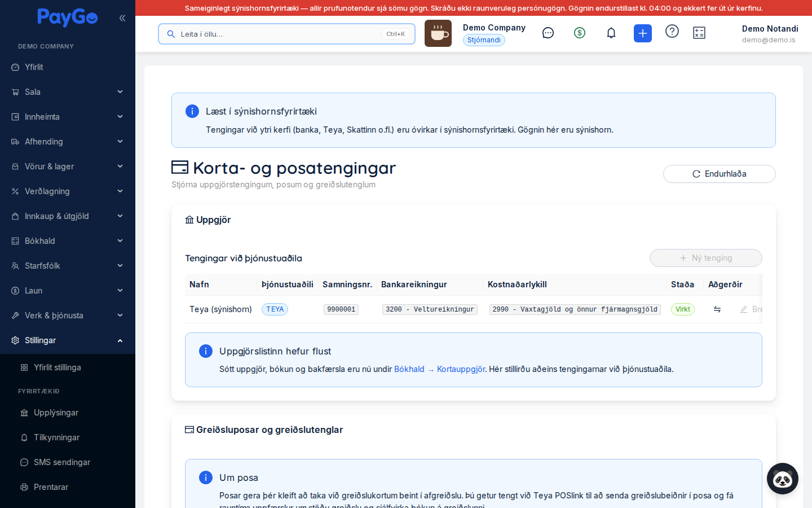Click the Yfirlit dashboard icon
Viewport: 812px width, 508px height.
tap(15, 67)
